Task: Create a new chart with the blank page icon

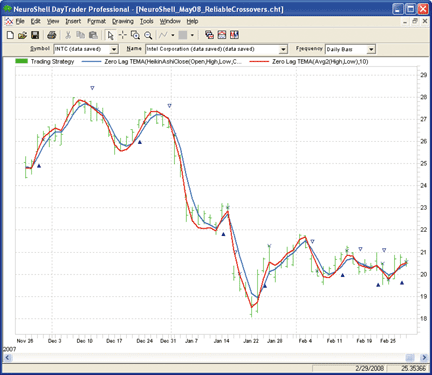Action: pos(10,35)
